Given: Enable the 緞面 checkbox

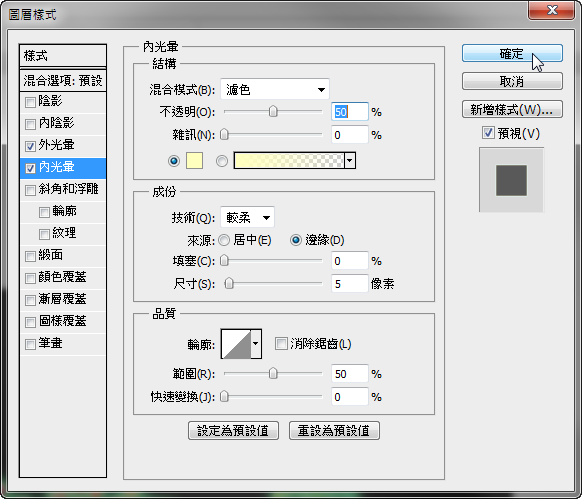Looking at the screenshot, I should (30, 256).
